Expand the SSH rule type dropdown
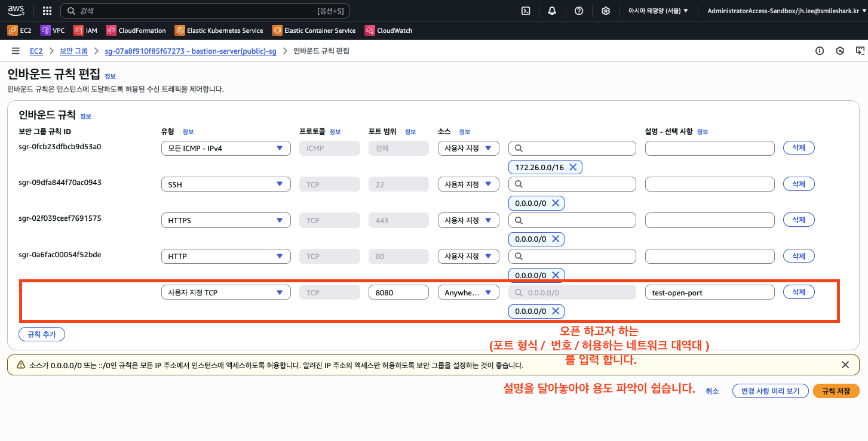 pyautogui.click(x=226, y=185)
